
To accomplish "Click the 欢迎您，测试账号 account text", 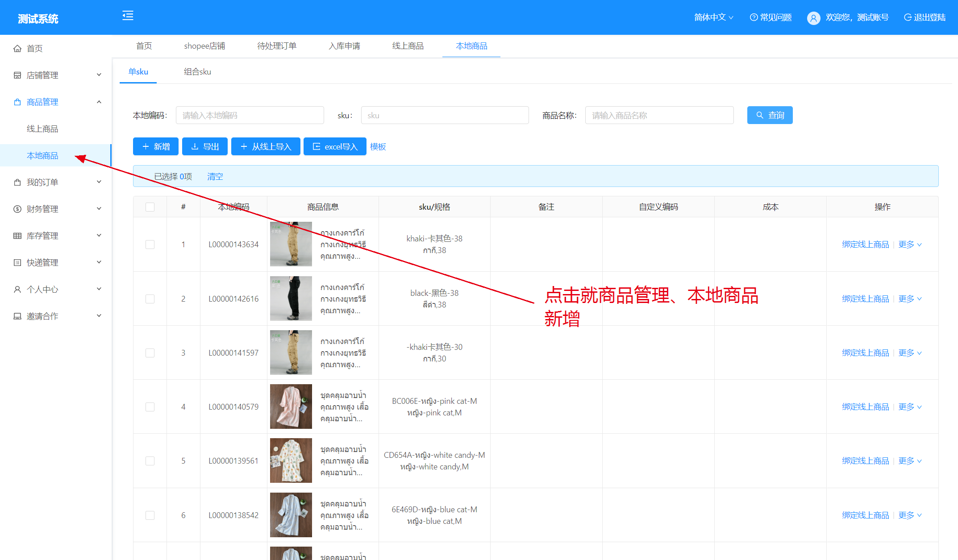I will (x=857, y=17).
